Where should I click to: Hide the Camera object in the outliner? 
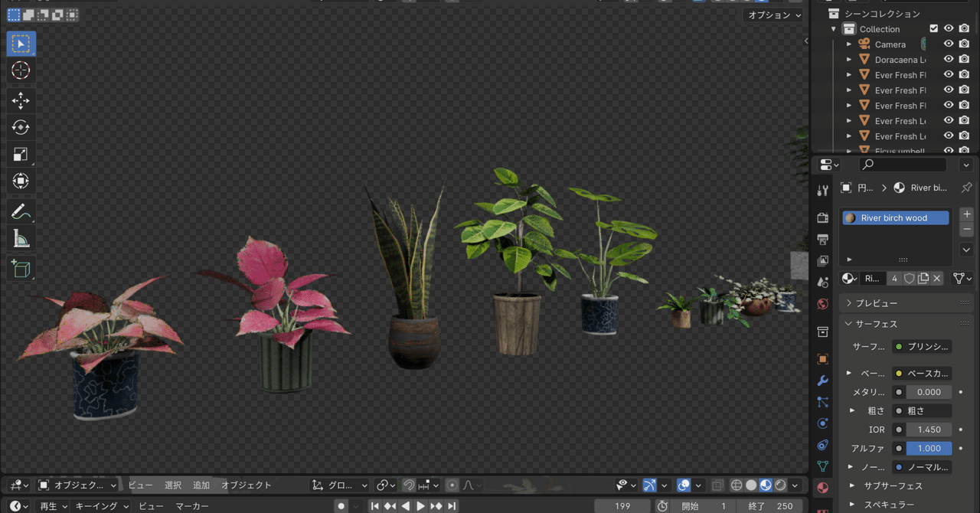(949, 44)
